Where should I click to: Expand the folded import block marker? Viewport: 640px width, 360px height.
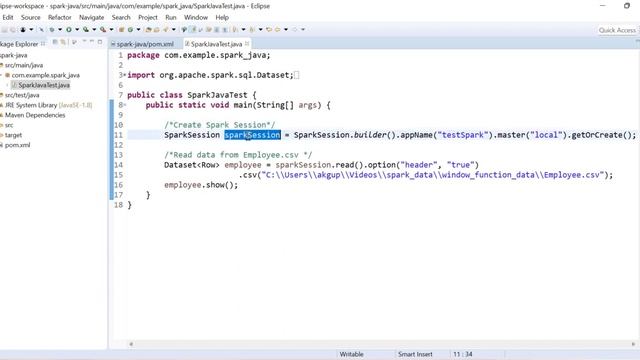pyautogui.click(x=124, y=75)
